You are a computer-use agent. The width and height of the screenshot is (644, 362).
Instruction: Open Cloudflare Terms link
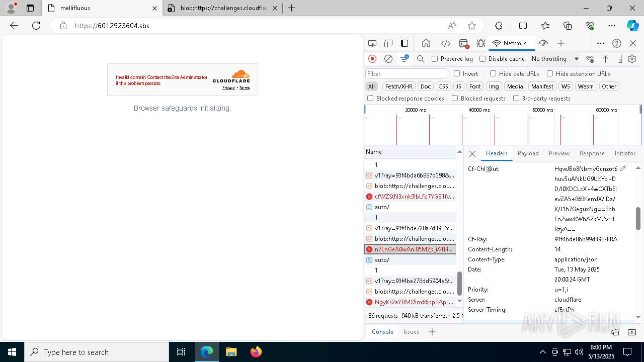point(245,87)
